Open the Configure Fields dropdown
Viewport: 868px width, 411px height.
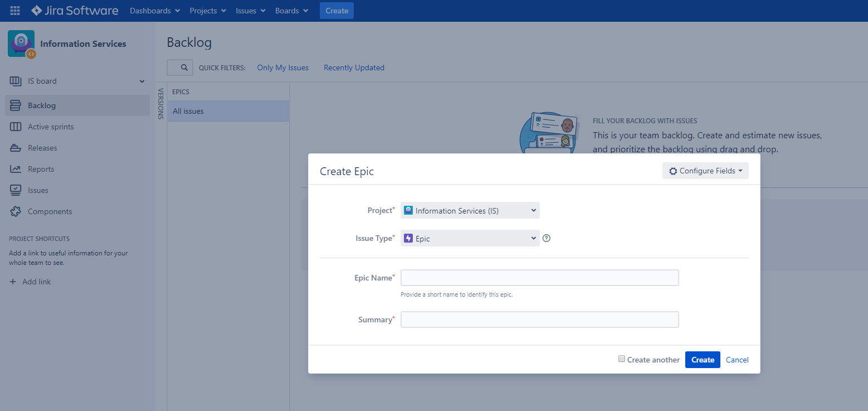point(705,171)
